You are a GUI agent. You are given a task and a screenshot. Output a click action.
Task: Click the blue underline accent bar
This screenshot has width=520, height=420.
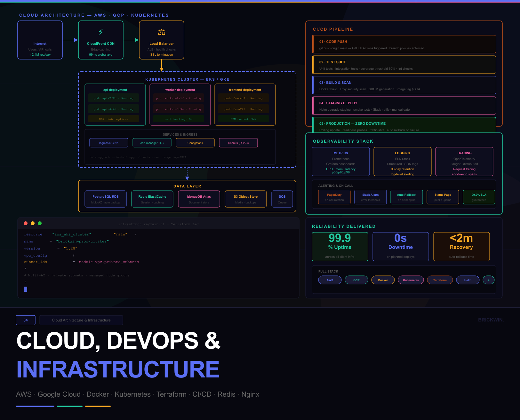[35, 406]
